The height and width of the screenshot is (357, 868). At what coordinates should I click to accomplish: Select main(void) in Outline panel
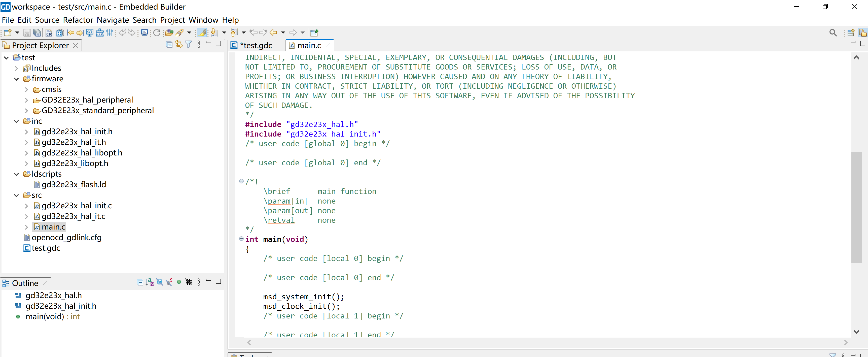(45, 316)
